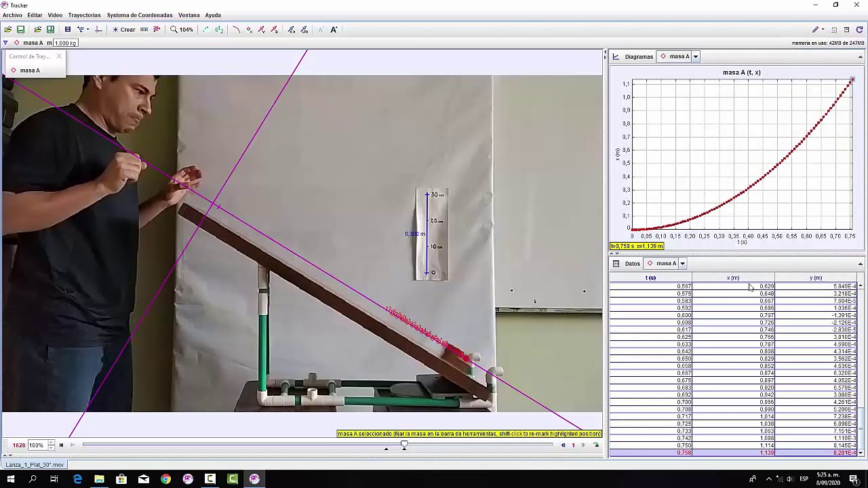Open the Tracker library browser icon
The height and width of the screenshot is (488, 868).
pos(37,30)
